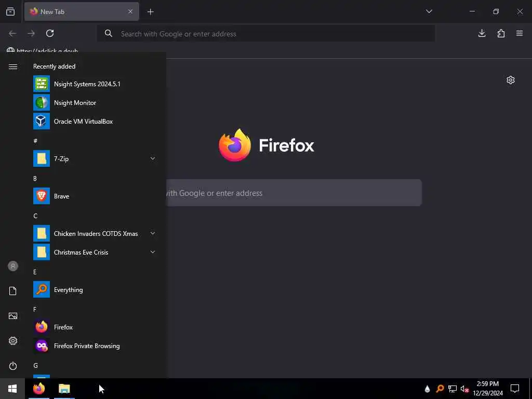Open Oracle VM VirtualBox
532x399 pixels.
(x=95, y=121)
